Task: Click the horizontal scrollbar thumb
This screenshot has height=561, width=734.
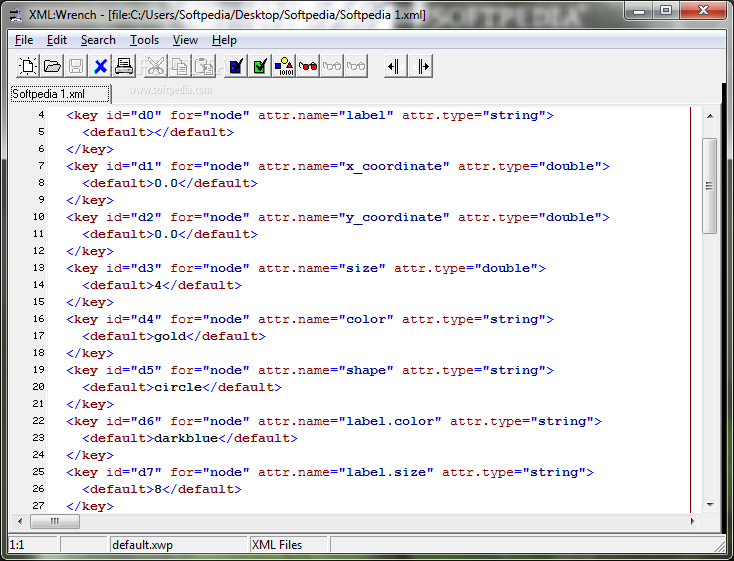Action: (55, 521)
